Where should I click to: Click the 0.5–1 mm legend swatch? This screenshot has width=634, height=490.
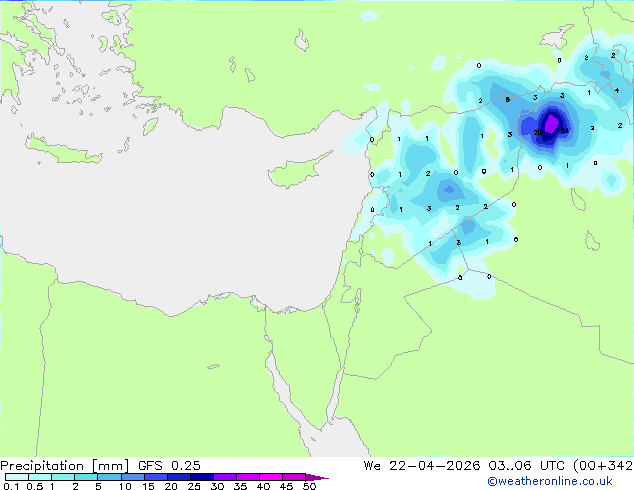coord(40,477)
